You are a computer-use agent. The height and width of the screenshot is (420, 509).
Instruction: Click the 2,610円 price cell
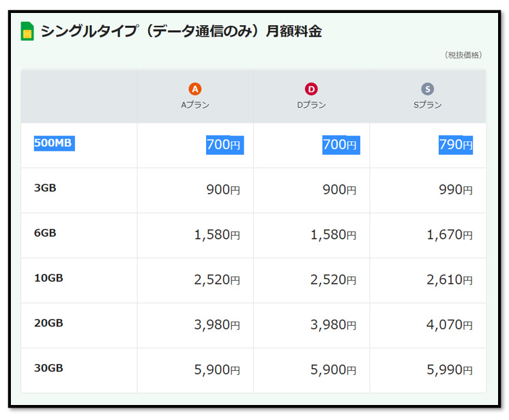pos(450,280)
